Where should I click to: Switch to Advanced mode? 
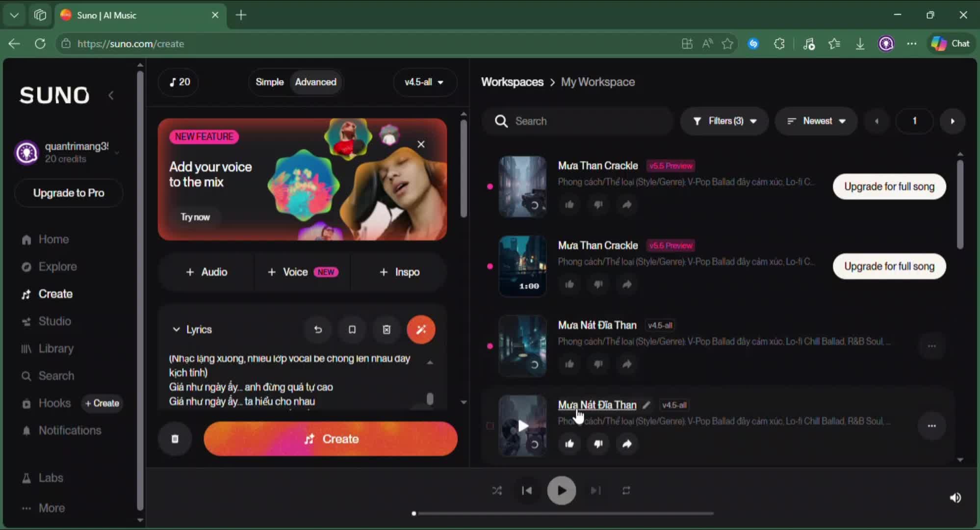click(x=315, y=82)
